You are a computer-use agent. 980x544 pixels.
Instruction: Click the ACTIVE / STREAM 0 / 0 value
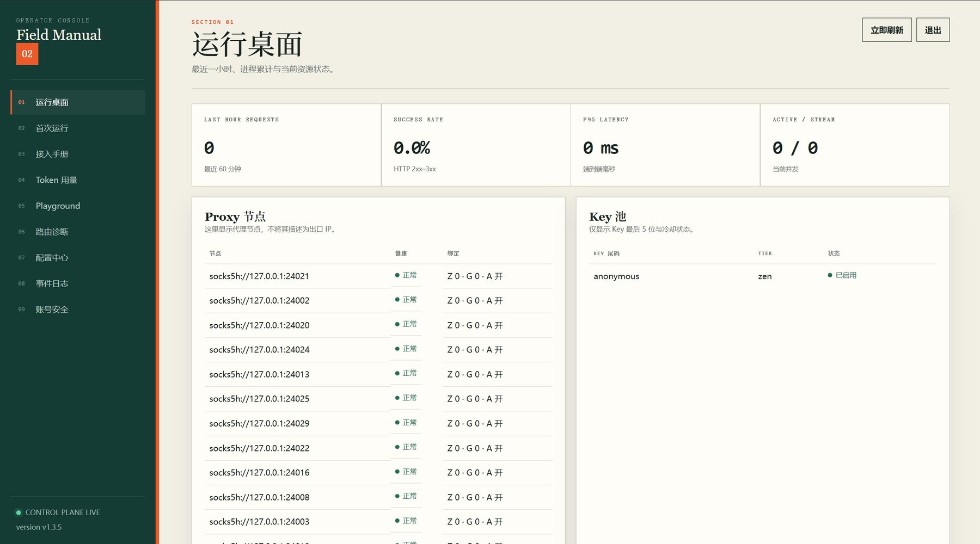tap(795, 148)
